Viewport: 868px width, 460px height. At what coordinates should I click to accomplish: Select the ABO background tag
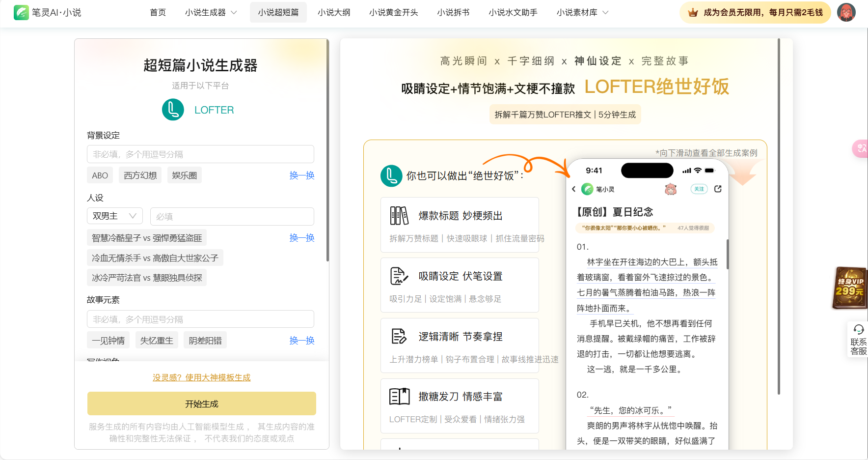[100, 175]
